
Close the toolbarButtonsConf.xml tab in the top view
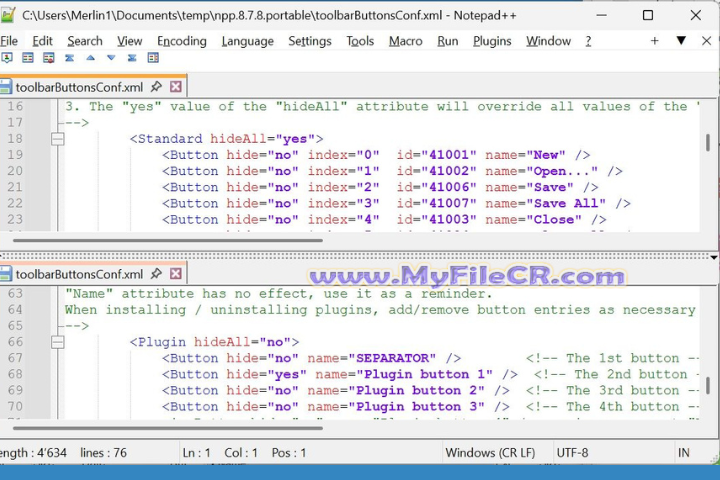175,86
